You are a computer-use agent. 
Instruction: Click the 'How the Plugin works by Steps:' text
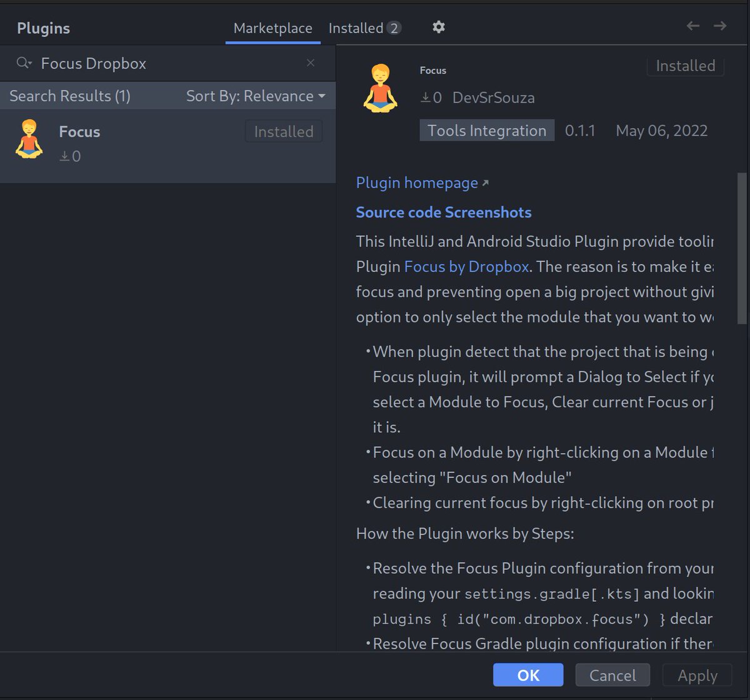coord(465,534)
